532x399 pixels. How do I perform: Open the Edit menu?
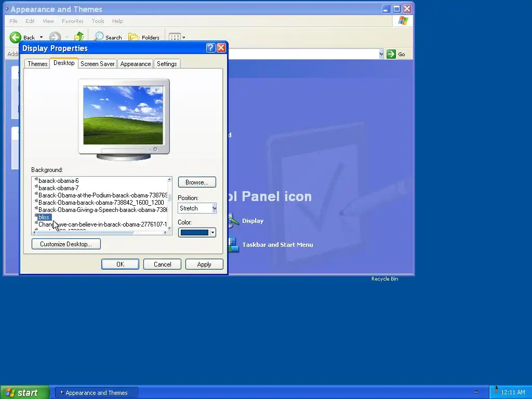[30, 21]
